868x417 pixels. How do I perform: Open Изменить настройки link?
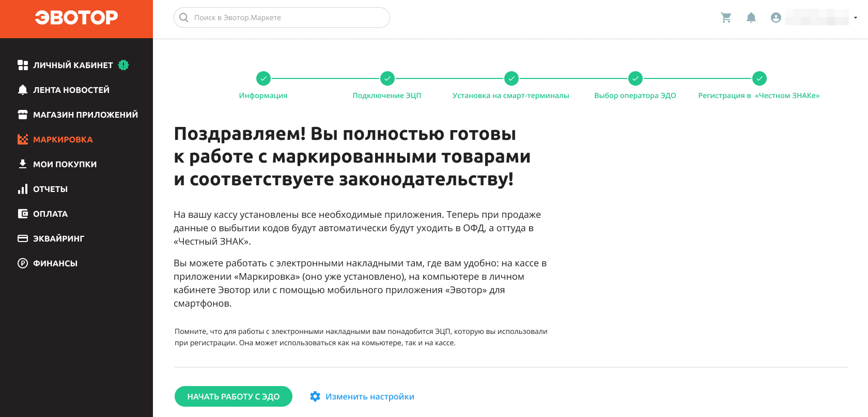click(x=370, y=396)
